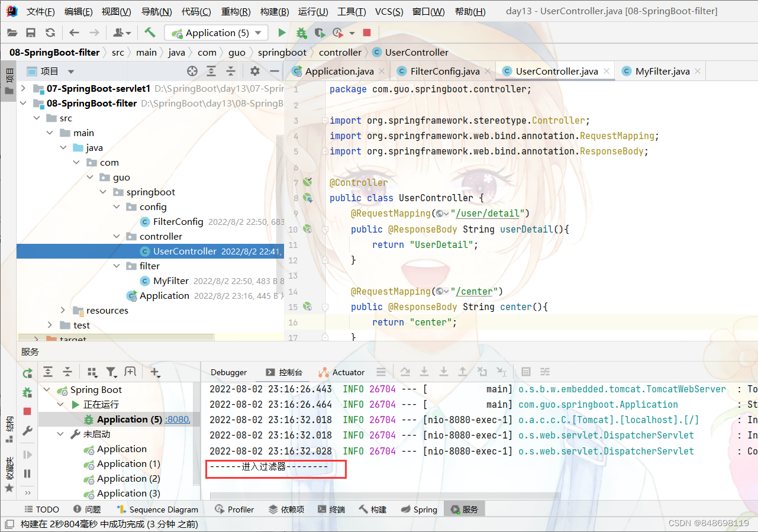Open the Spring tool window
The width and height of the screenshot is (758, 532).
pyautogui.click(x=419, y=510)
